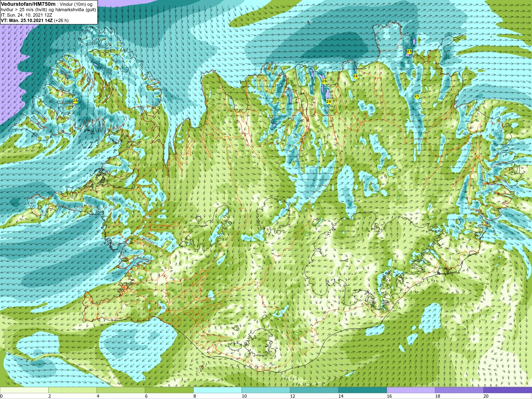Click the 'hviður > 25 m/s (hvítt)' legend line
532x399 pixels.
[x=25, y=10]
